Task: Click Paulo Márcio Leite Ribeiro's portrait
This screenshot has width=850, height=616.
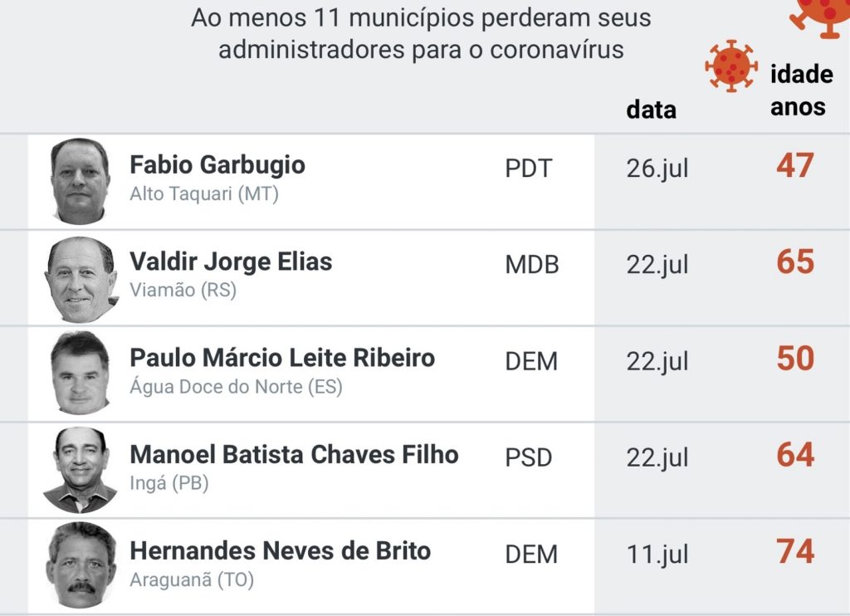Action: pos(80,373)
